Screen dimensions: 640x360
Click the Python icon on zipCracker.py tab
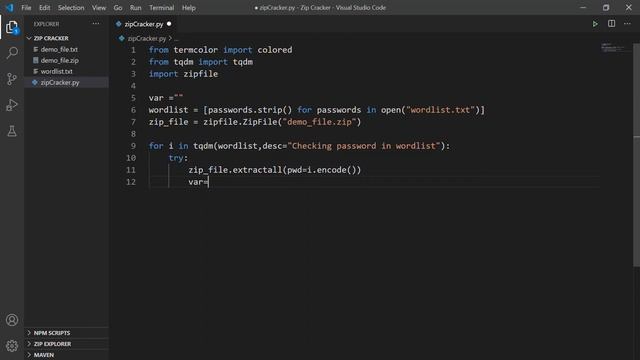click(x=118, y=24)
